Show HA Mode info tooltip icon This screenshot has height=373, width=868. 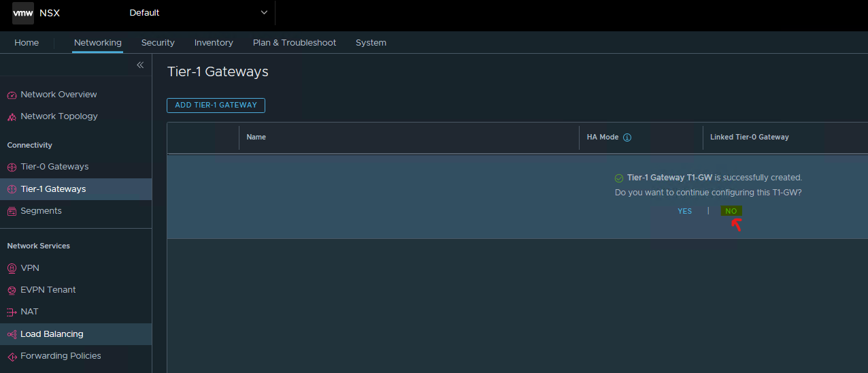pos(627,137)
